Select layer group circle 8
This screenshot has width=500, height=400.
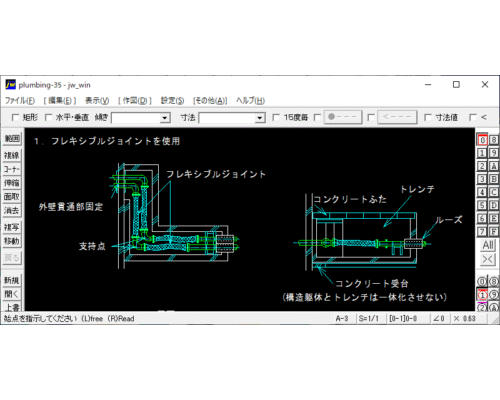tap(494, 282)
